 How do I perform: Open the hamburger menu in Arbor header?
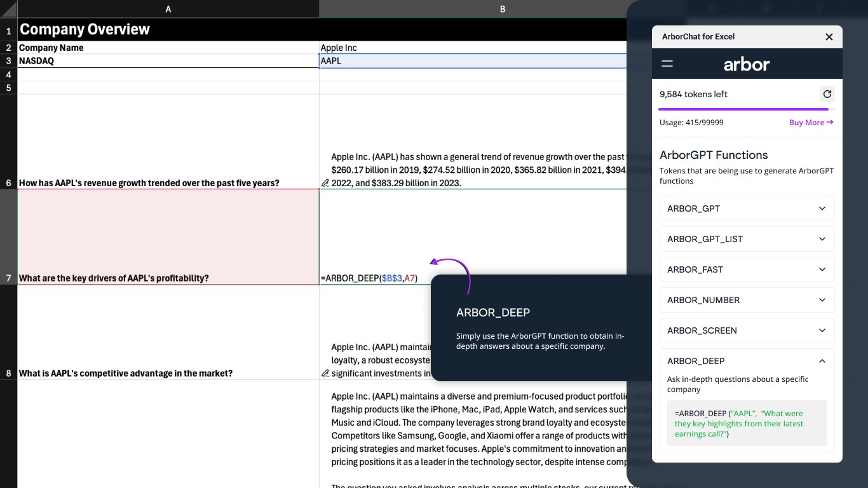pos(667,64)
